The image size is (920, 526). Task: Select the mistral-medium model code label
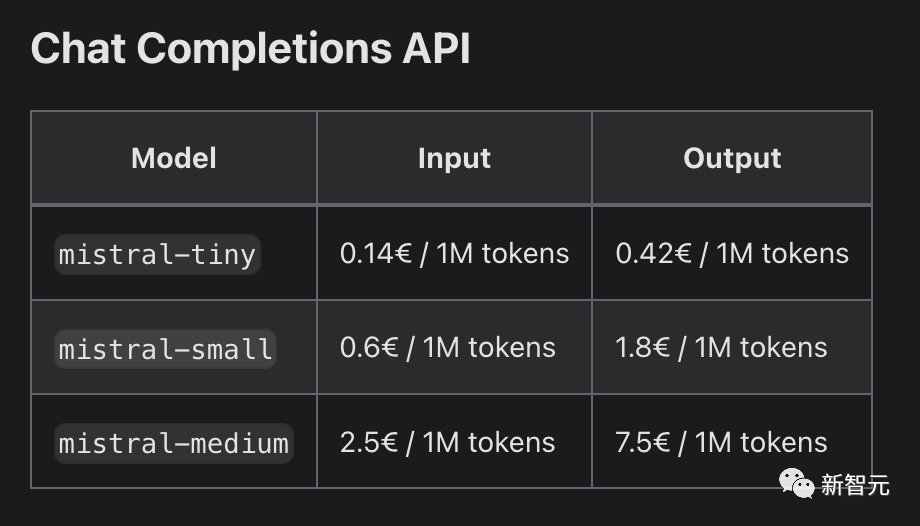click(x=174, y=443)
